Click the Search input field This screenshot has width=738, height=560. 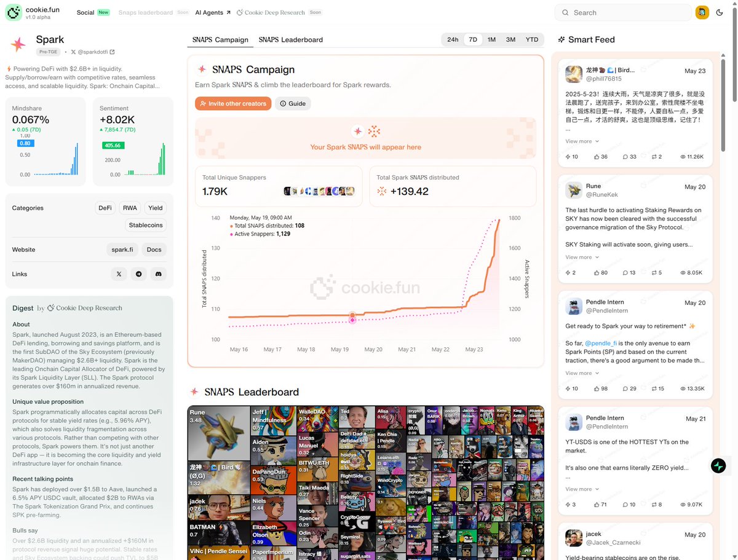click(x=623, y=12)
